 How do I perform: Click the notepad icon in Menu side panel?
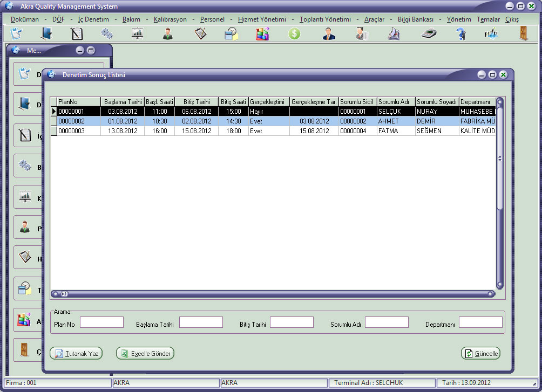(25, 135)
